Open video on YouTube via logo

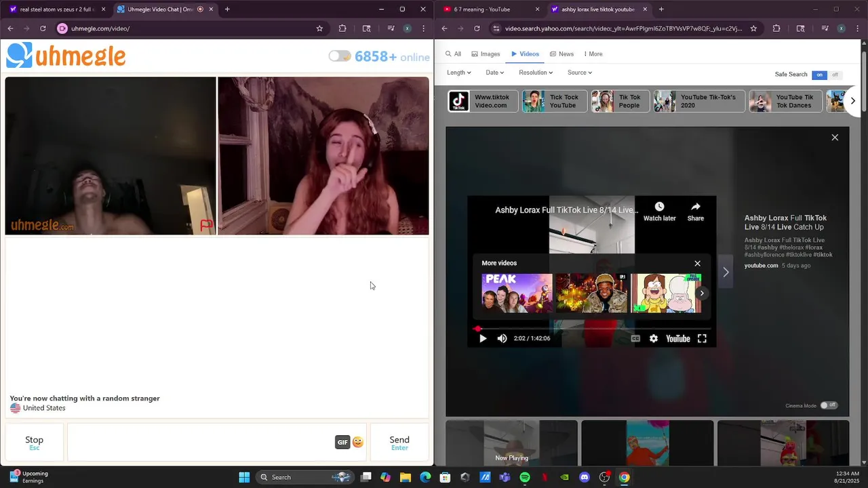coord(677,338)
